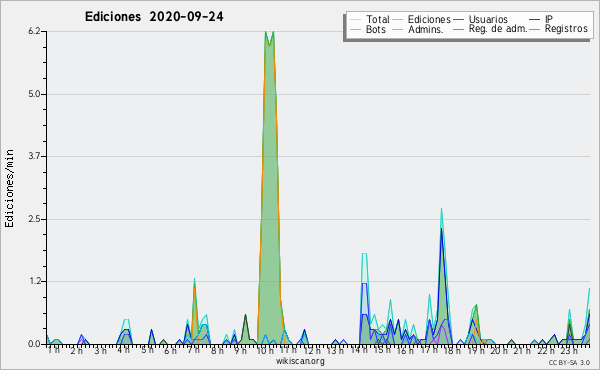Click the 'Admins.' legend label
The image size is (600, 370).
426,29
